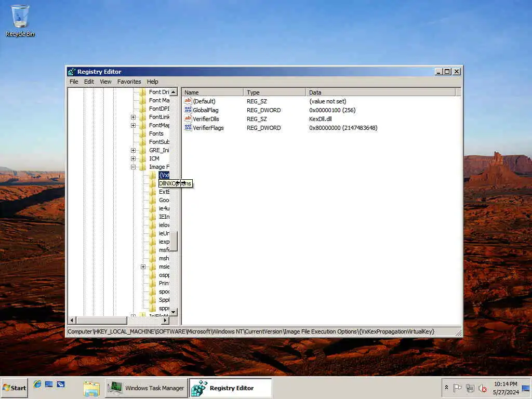The height and width of the screenshot is (399, 532).
Task: Open the Edit menu
Action: pyautogui.click(x=89, y=82)
